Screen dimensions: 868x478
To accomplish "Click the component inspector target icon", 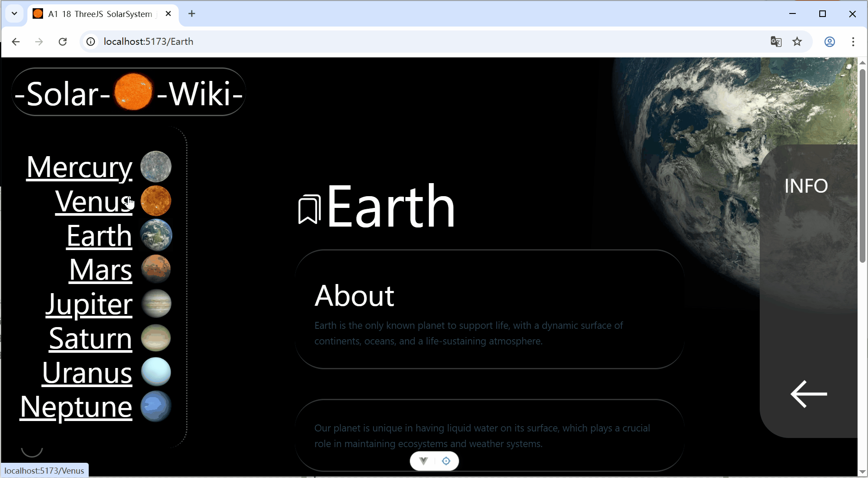I will tap(446, 461).
